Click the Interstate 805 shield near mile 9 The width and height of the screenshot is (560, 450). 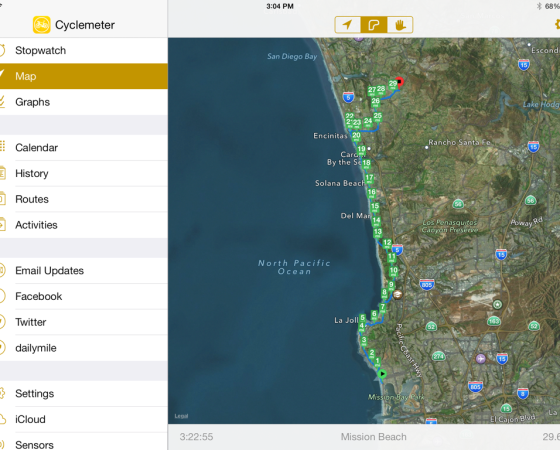[427, 285]
